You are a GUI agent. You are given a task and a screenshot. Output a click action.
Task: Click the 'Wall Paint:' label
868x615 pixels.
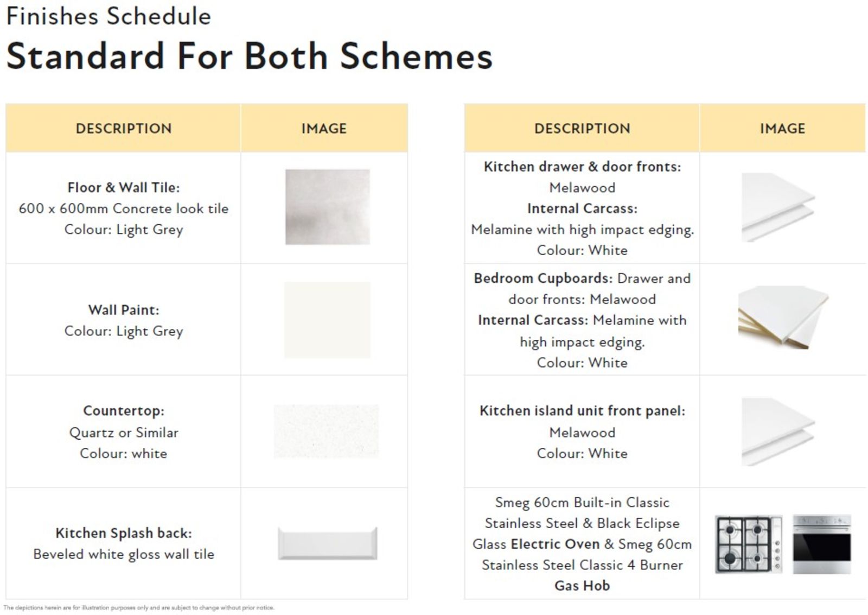pos(124,310)
